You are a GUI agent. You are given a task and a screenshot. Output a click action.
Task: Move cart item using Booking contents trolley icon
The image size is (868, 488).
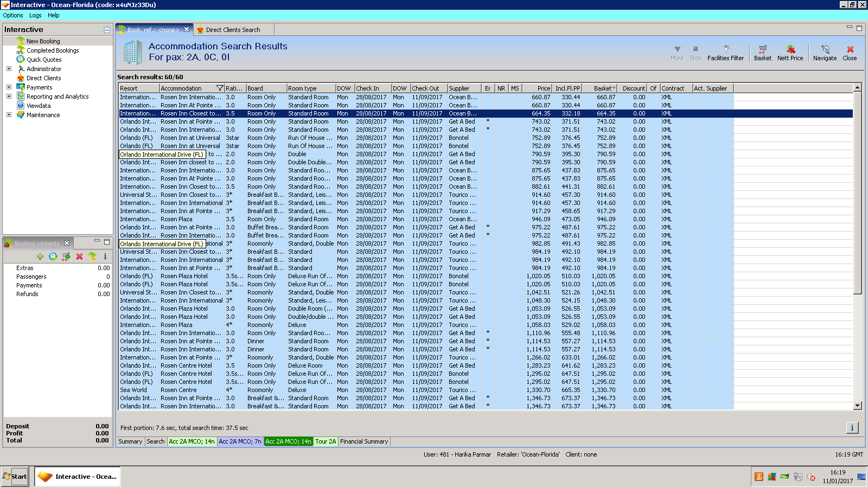[x=66, y=256]
